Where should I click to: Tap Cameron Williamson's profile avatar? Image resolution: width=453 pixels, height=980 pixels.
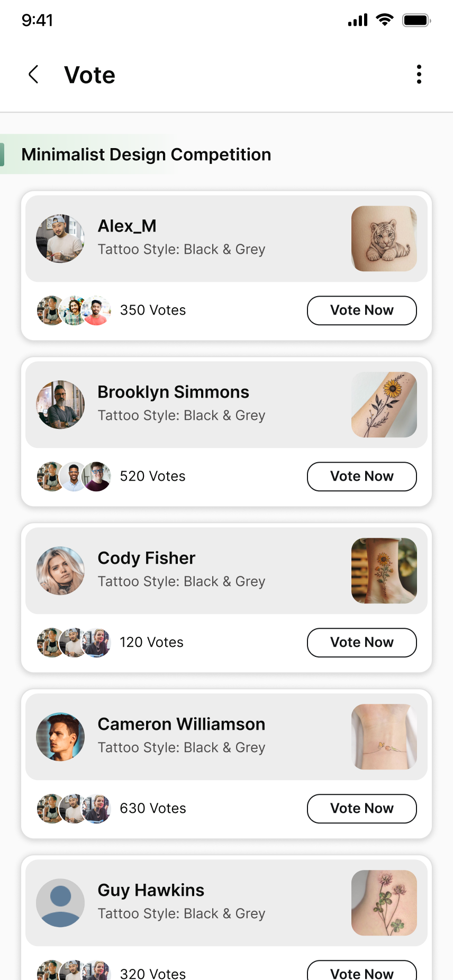tap(60, 737)
